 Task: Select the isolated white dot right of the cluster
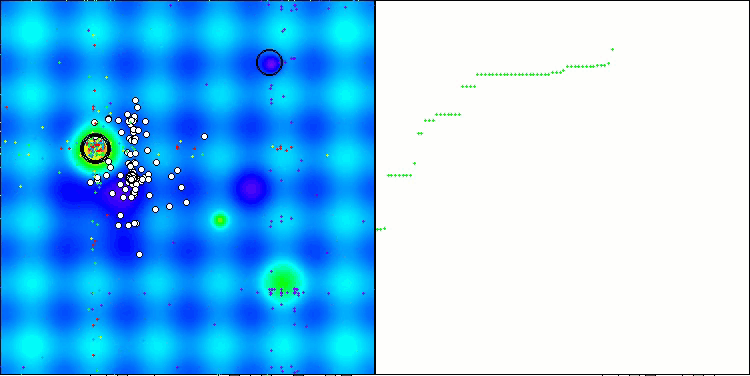[204, 136]
